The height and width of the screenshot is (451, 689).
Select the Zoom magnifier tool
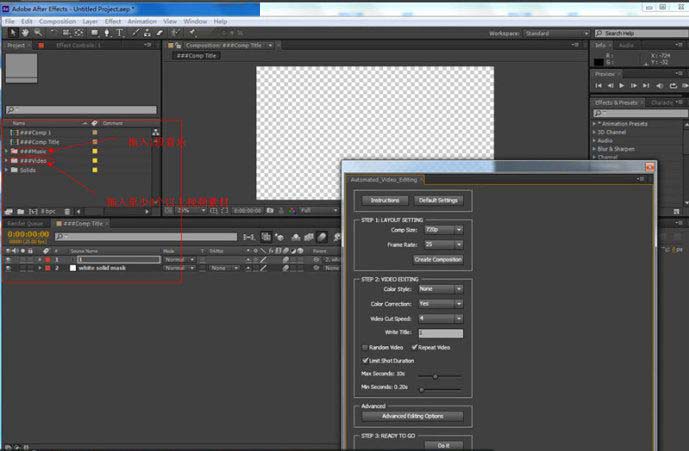click(37, 32)
